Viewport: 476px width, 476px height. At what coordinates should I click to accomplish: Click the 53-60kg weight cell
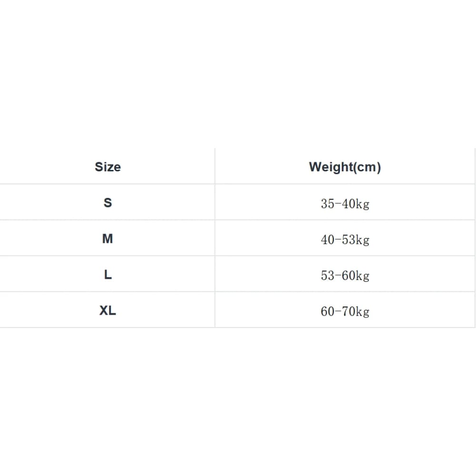click(x=345, y=276)
